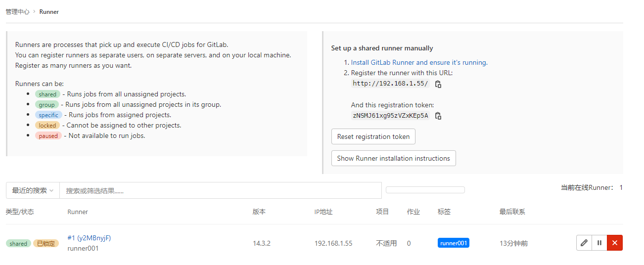Copy the runner registration URL
This screenshot has width=644, height=265.
tap(438, 84)
